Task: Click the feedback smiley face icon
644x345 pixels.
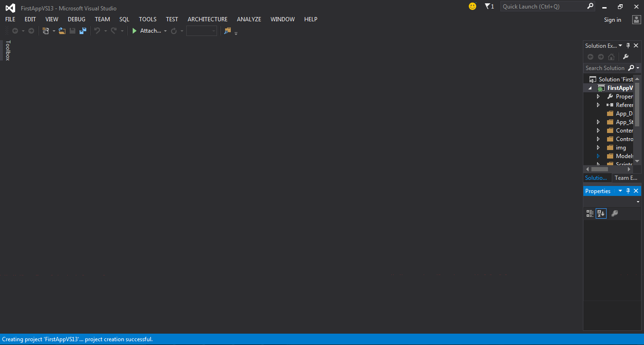Action: point(472,6)
